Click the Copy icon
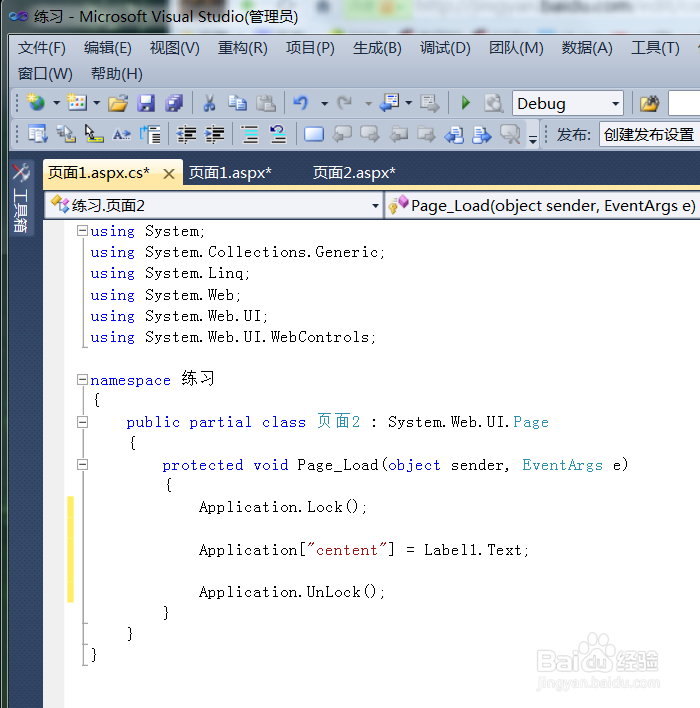The image size is (700, 708). pos(237,103)
